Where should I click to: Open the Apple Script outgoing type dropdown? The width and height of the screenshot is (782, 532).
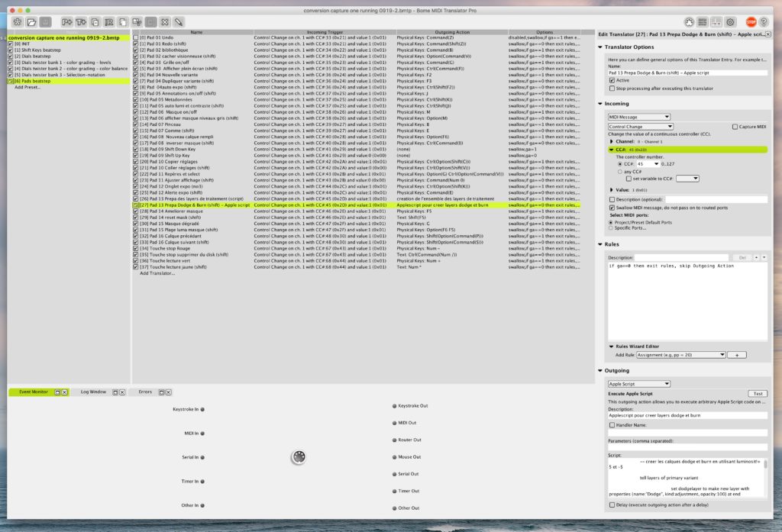[639, 384]
